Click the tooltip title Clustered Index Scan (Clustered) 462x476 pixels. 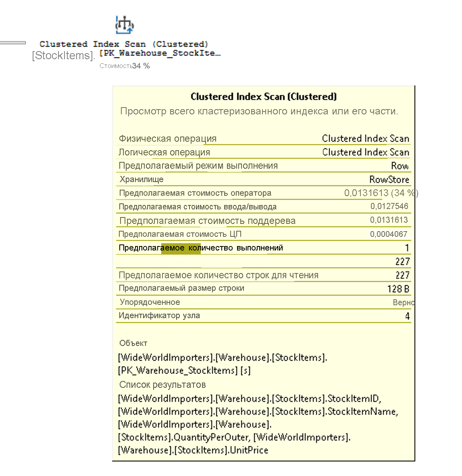pos(264,97)
